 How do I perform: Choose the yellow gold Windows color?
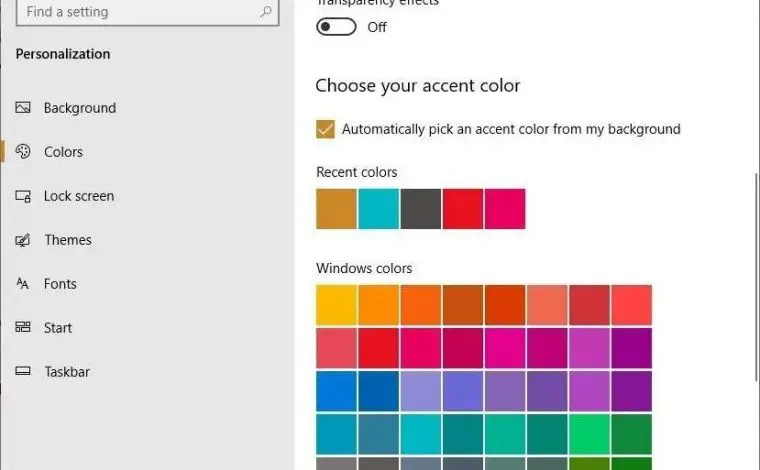pos(336,305)
